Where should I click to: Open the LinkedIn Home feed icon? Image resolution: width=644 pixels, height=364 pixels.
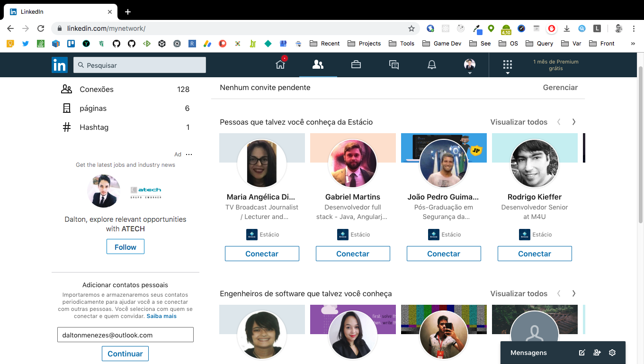click(280, 64)
